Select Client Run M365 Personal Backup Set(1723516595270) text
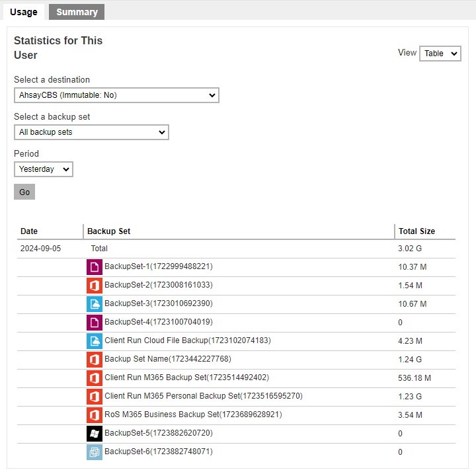The width and height of the screenshot is (476, 476). pyautogui.click(x=204, y=396)
